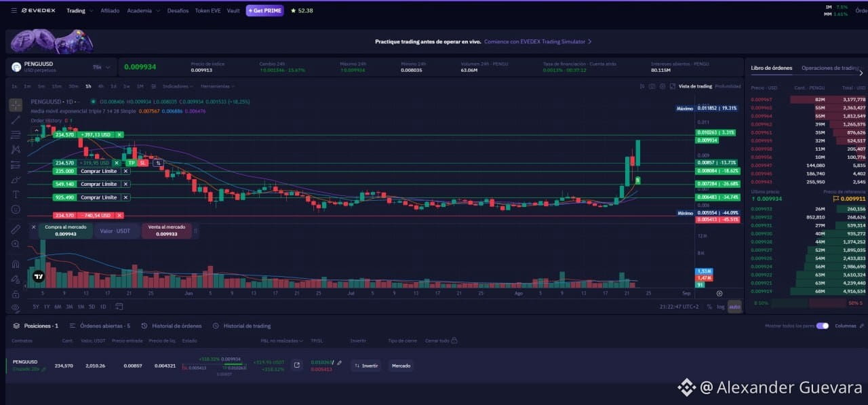Viewport: 868px width, 405px height.
Task: Open the Columnas dropdown
Action: tap(848, 326)
